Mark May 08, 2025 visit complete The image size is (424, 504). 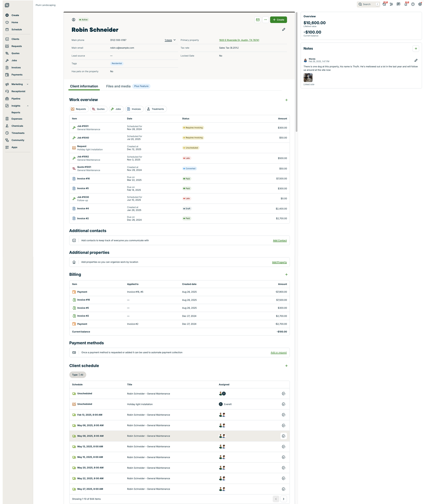[x=283, y=436]
